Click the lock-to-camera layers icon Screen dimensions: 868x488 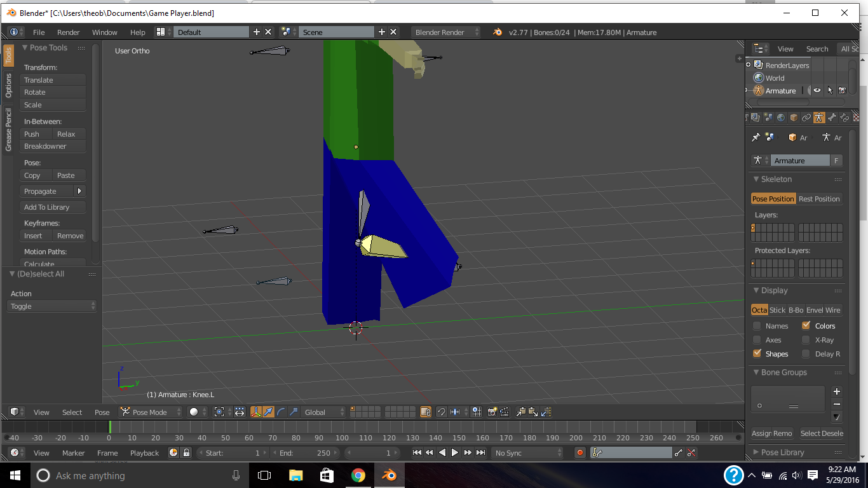(426, 412)
